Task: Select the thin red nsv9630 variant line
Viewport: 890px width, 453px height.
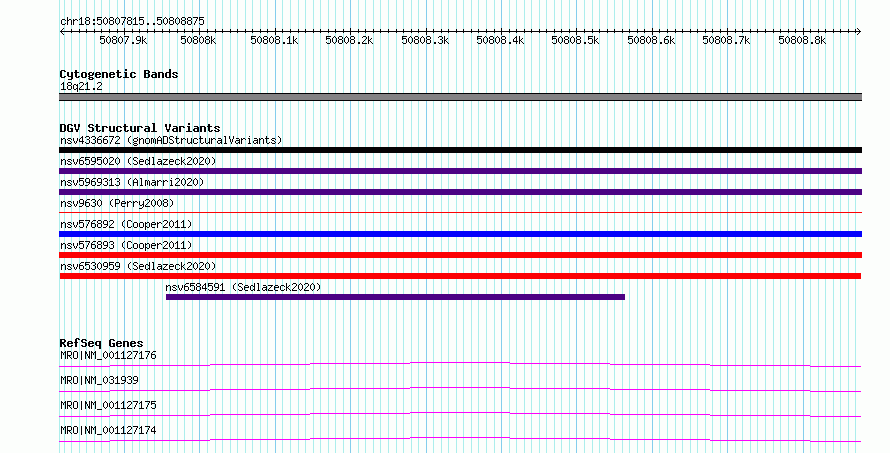Action: pyautogui.click(x=460, y=213)
